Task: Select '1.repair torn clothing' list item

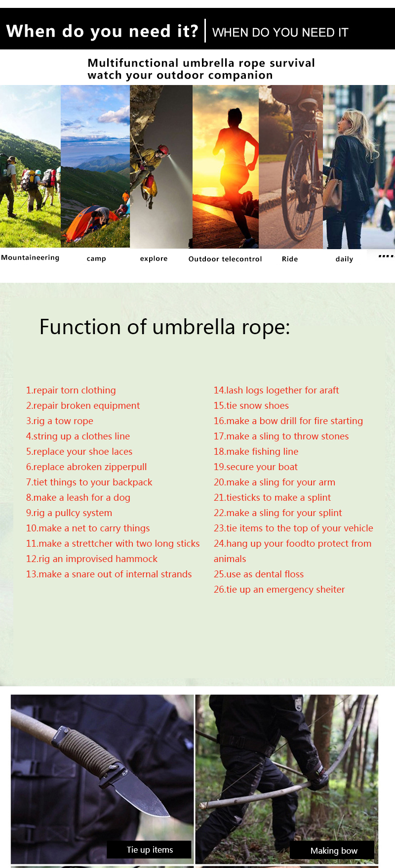Action: 71,390
